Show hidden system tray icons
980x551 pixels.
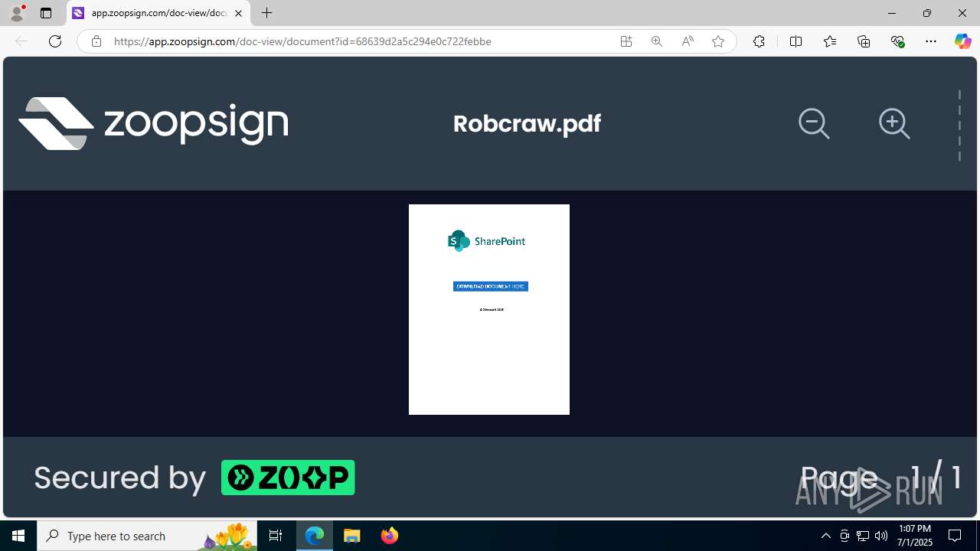(825, 536)
